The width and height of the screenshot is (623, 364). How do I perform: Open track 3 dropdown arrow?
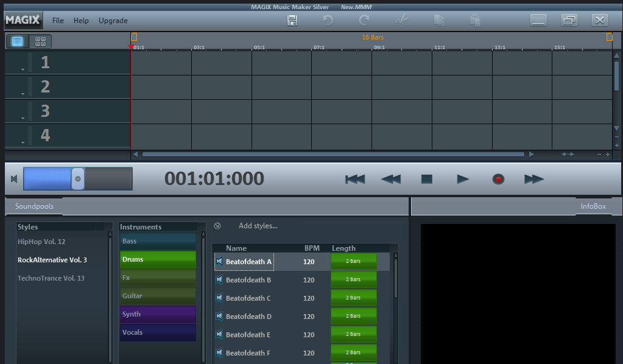coord(23,118)
